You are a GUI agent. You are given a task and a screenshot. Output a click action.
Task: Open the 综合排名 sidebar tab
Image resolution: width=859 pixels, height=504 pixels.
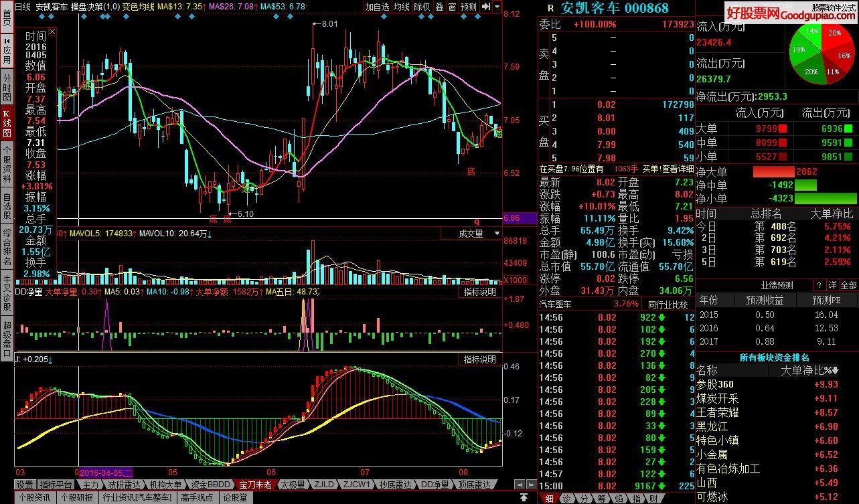pyautogui.click(x=7, y=247)
